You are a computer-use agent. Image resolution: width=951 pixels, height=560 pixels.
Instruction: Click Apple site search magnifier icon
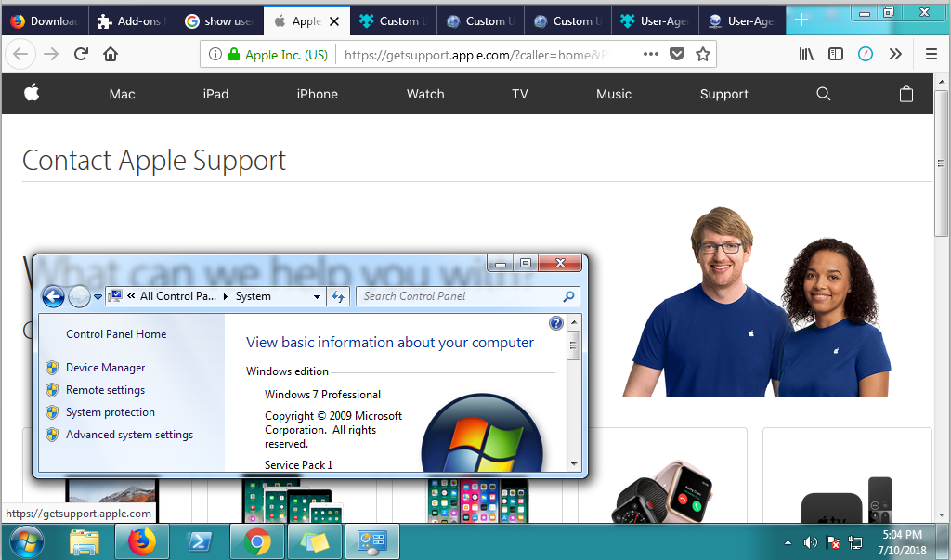point(823,94)
